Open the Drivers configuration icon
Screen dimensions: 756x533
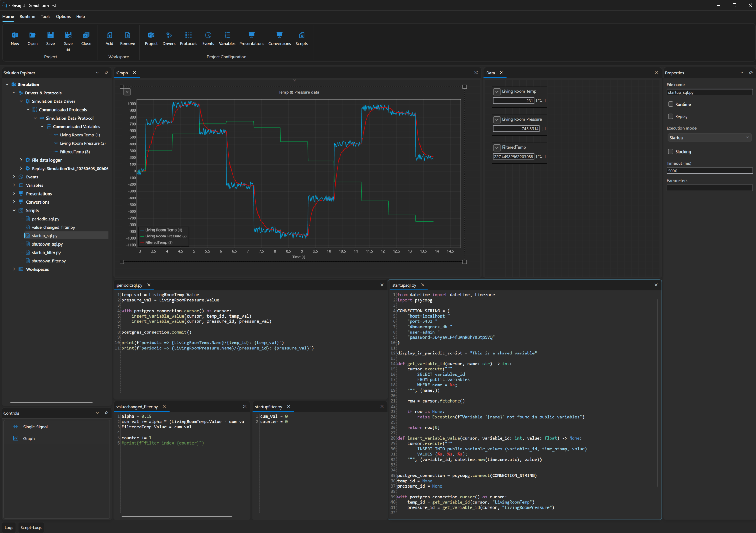169,35
